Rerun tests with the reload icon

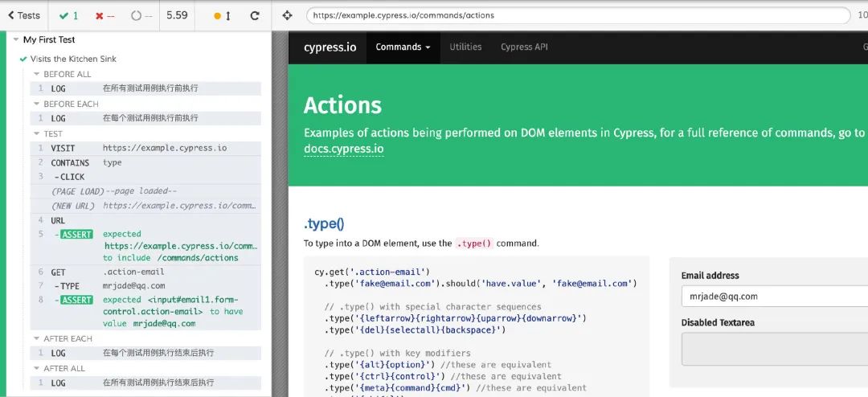point(255,15)
